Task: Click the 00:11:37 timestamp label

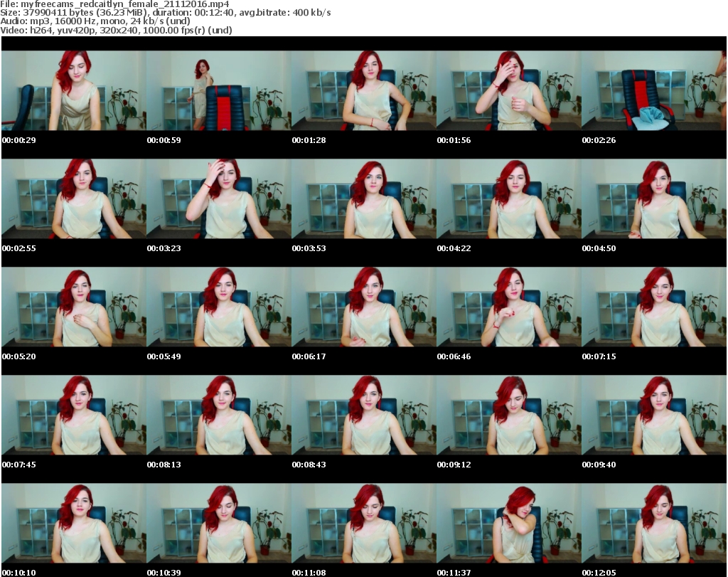Action: tap(454, 573)
